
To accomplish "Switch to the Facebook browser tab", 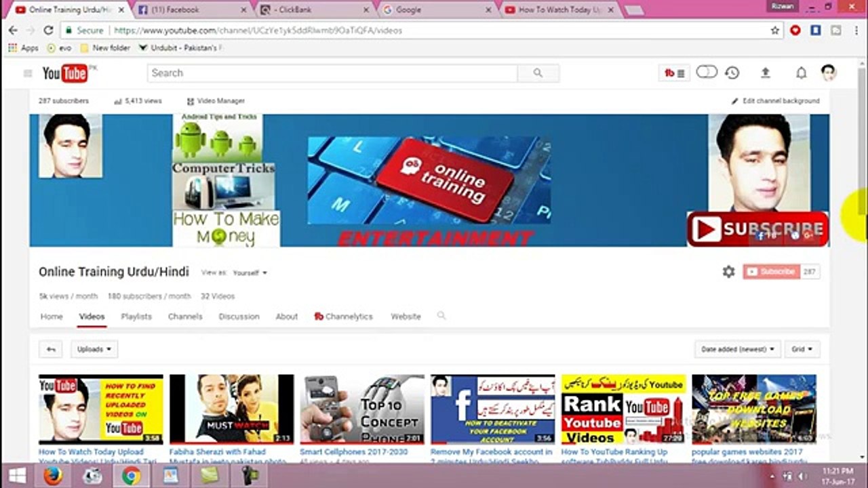I will point(191,10).
